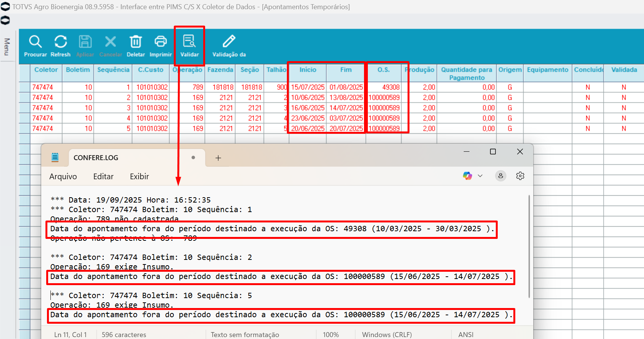Viewport: 644px width, 339px height.
Task: Click Início cell 16/06/2025
Action: [x=308, y=108]
